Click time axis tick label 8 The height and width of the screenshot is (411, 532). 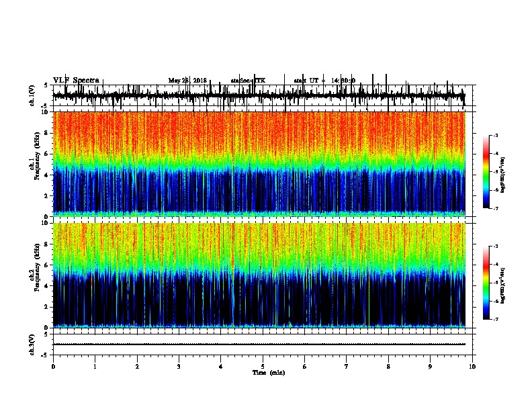point(388,367)
